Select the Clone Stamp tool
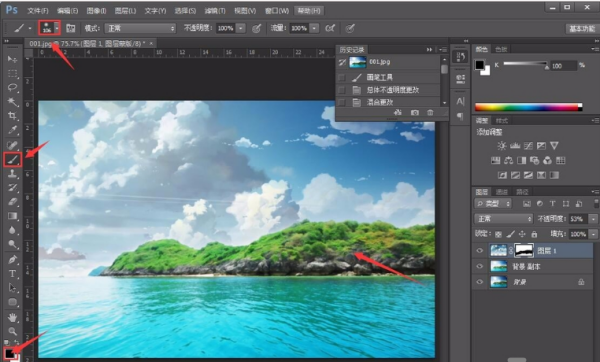600x362 pixels. 13,173
